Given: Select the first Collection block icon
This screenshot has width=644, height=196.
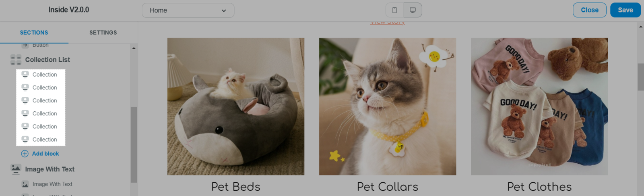Looking at the screenshot, I should [25, 74].
